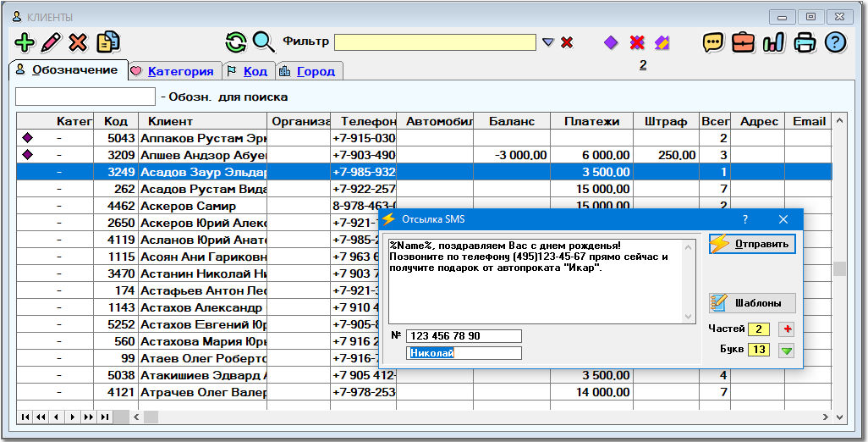868x442 pixels.
Task: Click the Email column header
Action: click(x=808, y=121)
